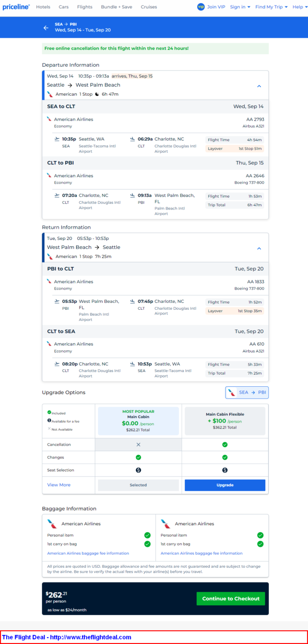The width and height of the screenshot is (308, 644).
Task: Click left baggage Personal item check icon
Action: coord(147,535)
